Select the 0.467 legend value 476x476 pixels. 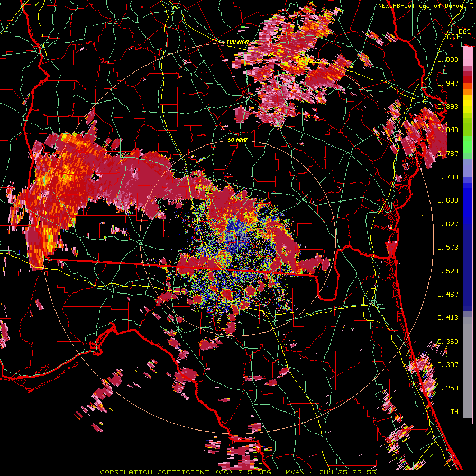[448, 294]
